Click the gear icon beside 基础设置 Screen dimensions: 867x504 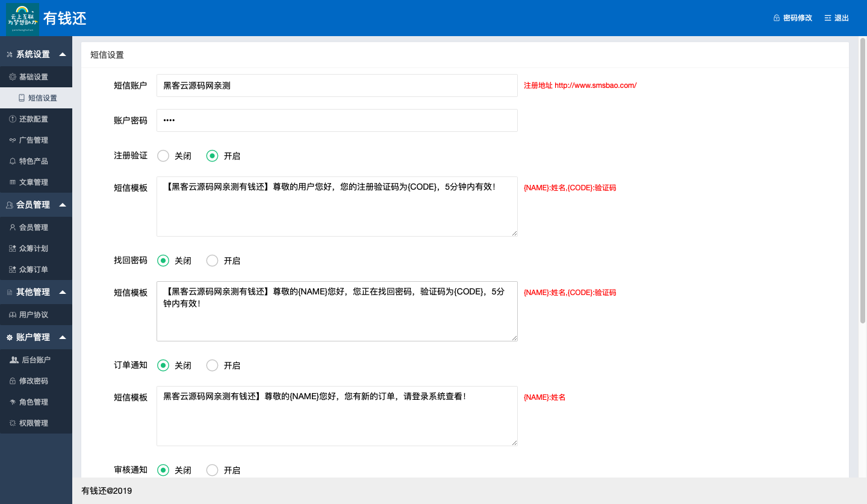(x=13, y=77)
